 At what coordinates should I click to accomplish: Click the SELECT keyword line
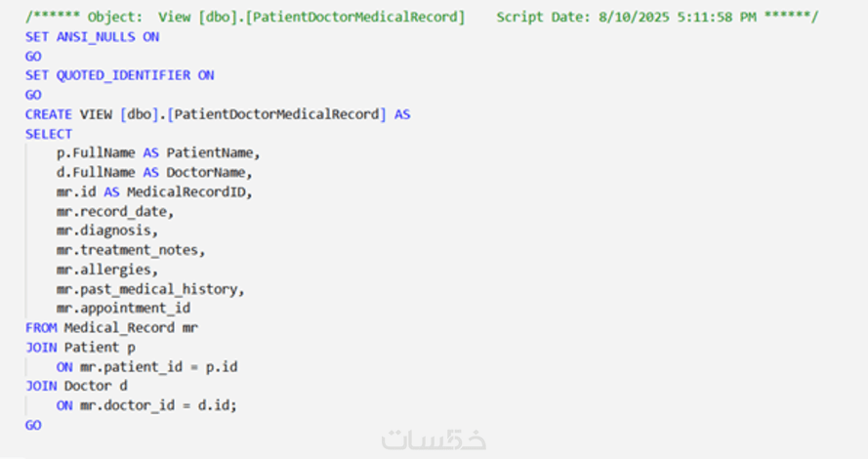click(49, 134)
